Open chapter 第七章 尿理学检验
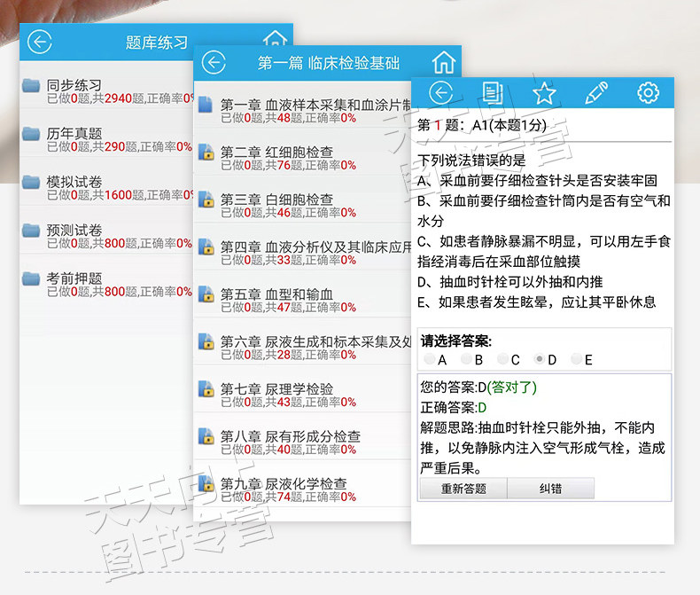 click(303, 395)
